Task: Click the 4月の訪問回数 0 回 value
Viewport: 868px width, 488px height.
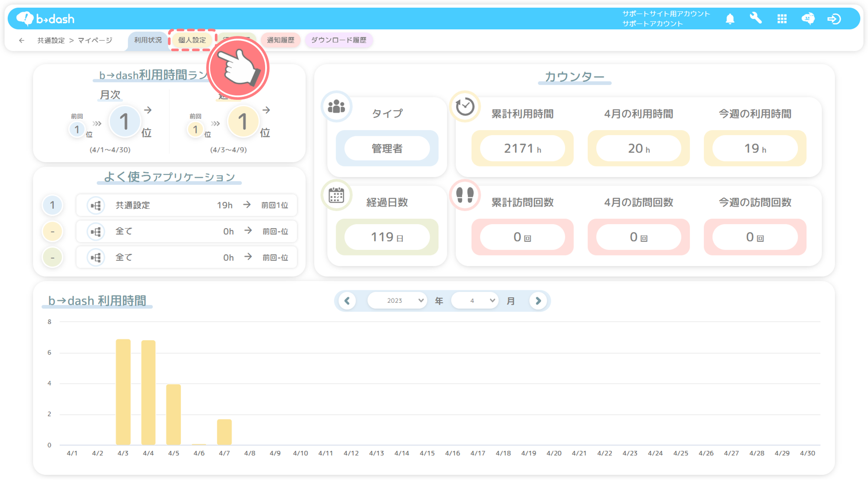Action: 639,237
